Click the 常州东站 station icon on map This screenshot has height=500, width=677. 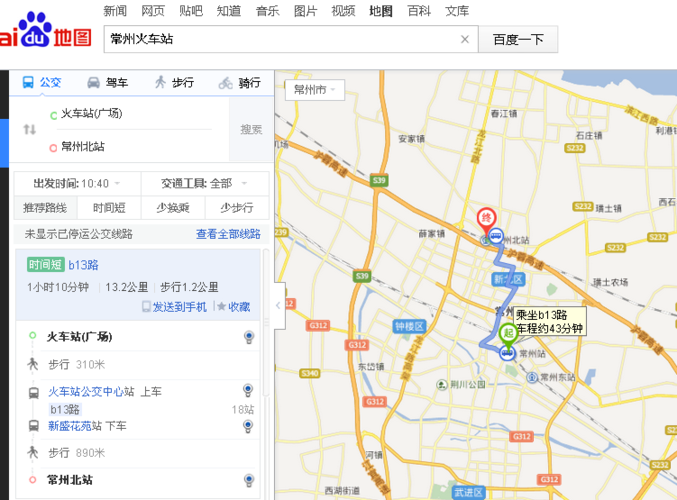point(532,377)
